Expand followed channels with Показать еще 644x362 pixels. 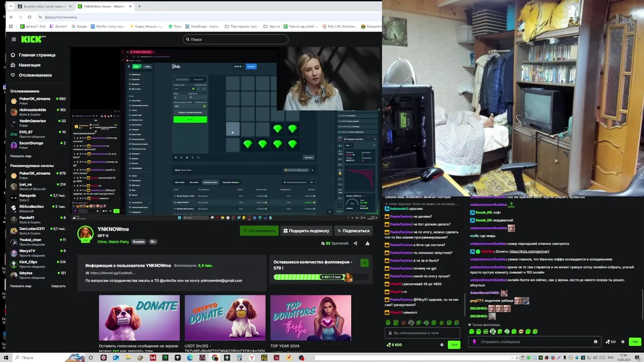[x=21, y=156]
